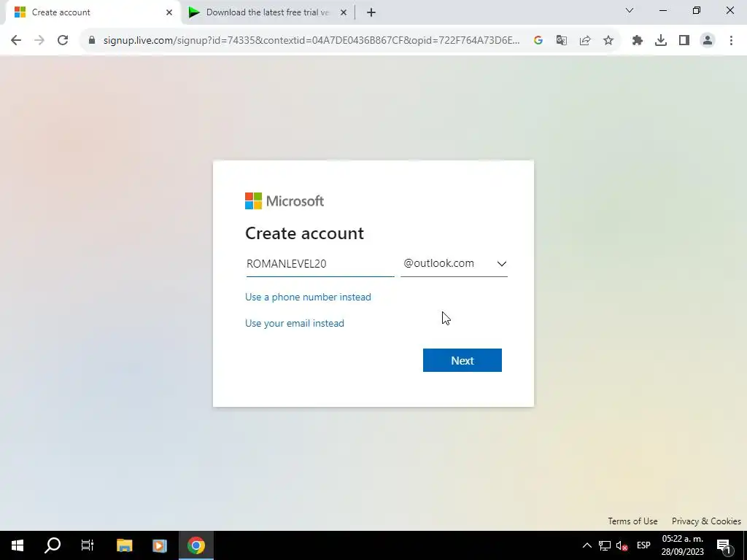Open the tab search chevron
This screenshot has width=747, height=560.
click(x=630, y=10)
